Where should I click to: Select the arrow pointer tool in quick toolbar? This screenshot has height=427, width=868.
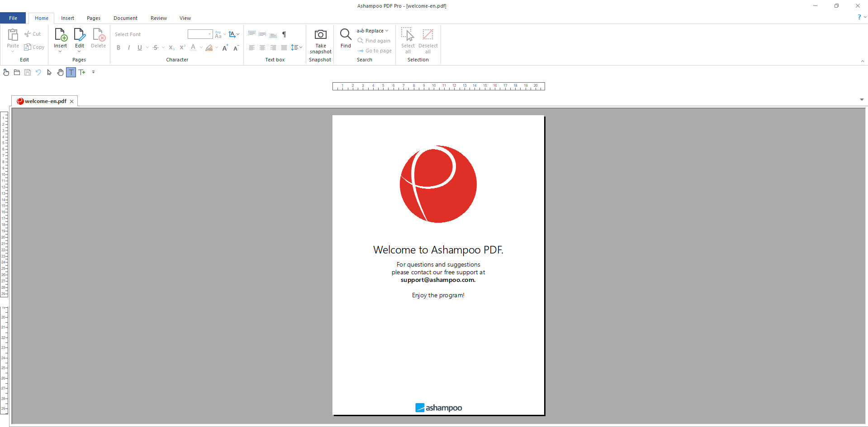pos(49,72)
